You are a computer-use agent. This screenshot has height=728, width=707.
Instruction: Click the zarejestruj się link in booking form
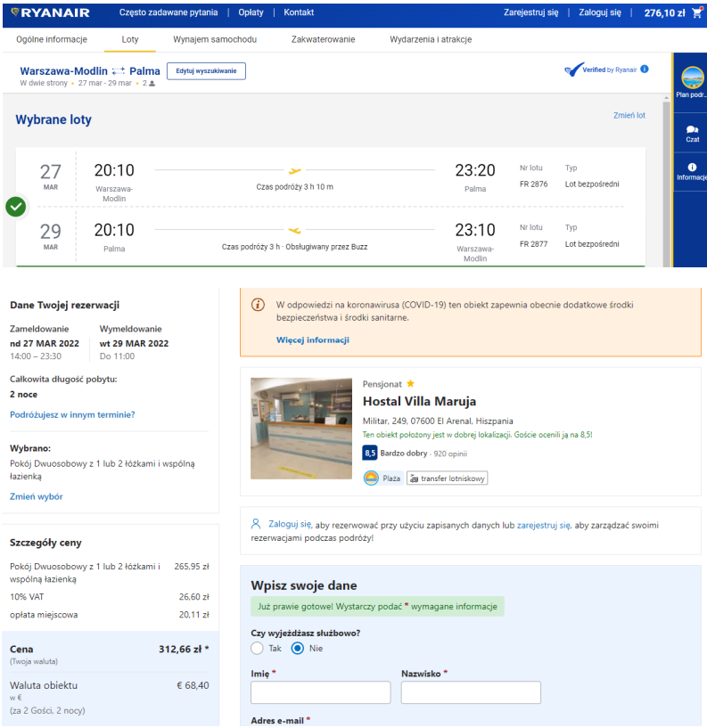click(544, 525)
